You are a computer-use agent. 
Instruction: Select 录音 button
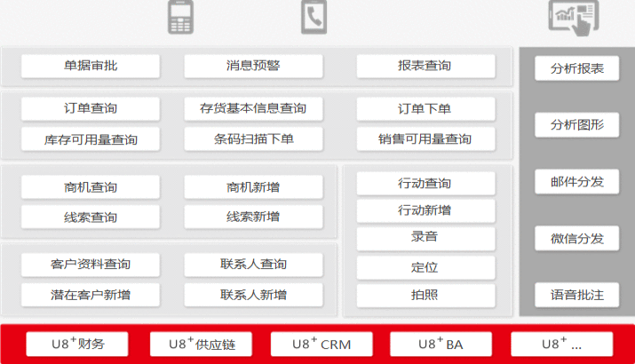click(x=425, y=238)
